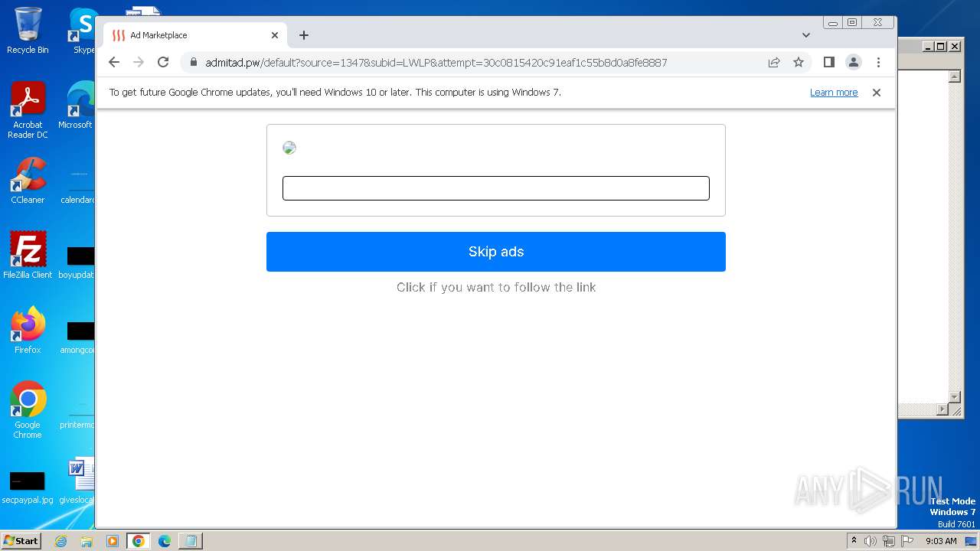Click the 'Click if you want to follow the link' text
Screen dimensions: 980x551
(x=496, y=287)
